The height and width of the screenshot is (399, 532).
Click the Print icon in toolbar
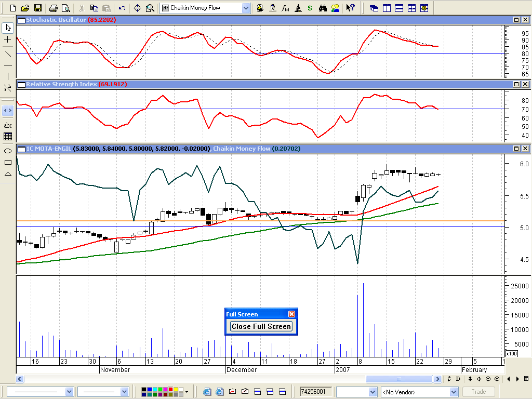tap(53, 8)
